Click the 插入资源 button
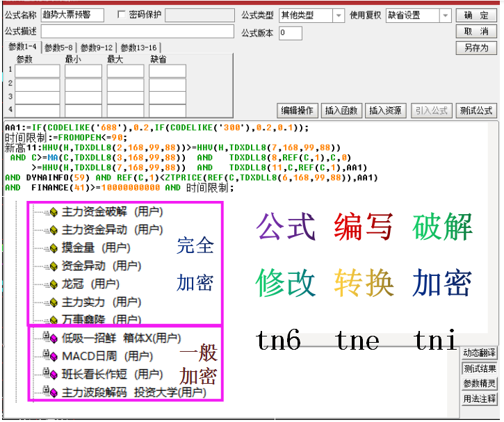 point(385,111)
